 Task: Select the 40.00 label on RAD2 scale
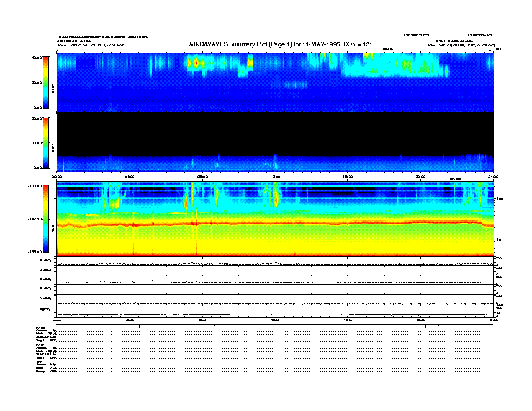[36, 58]
